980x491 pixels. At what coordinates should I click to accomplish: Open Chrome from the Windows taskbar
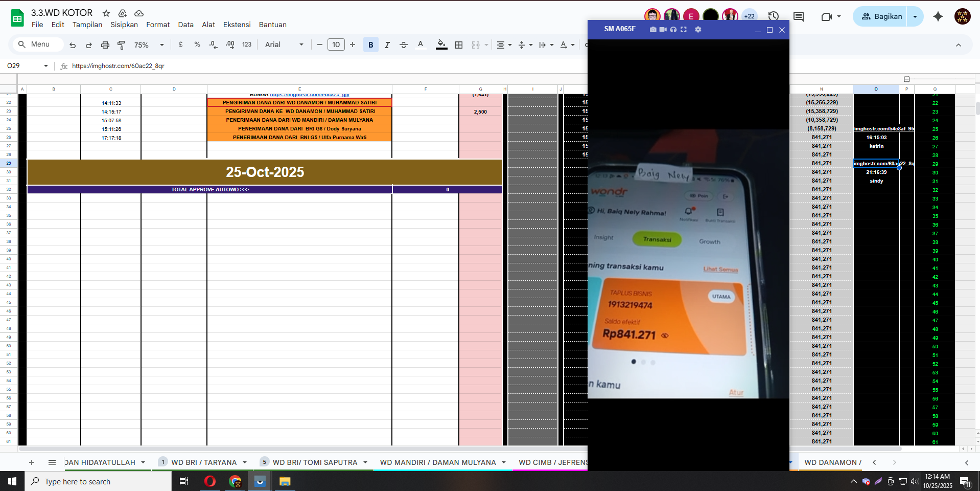tap(235, 481)
